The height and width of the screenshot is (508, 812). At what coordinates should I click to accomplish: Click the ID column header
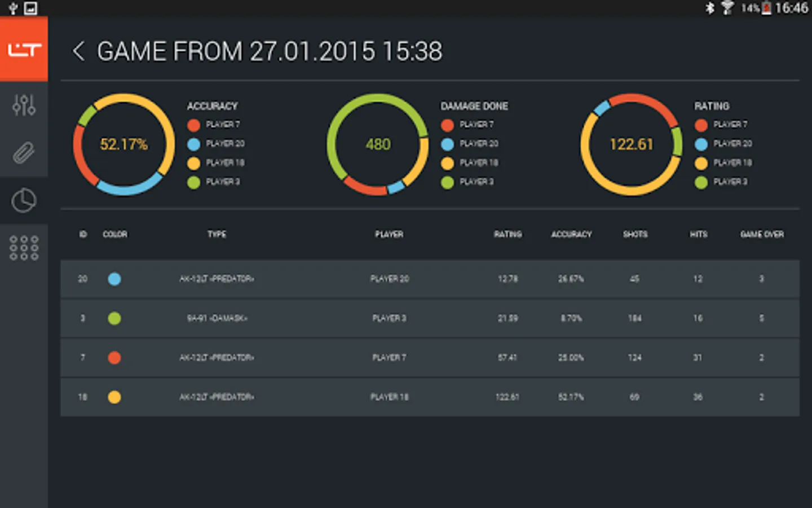(x=83, y=234)
